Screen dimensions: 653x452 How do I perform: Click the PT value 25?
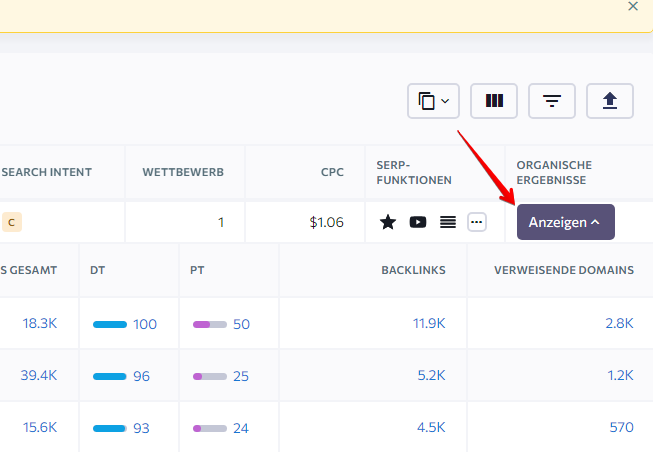pyautogui.click(x=241, y=376)
